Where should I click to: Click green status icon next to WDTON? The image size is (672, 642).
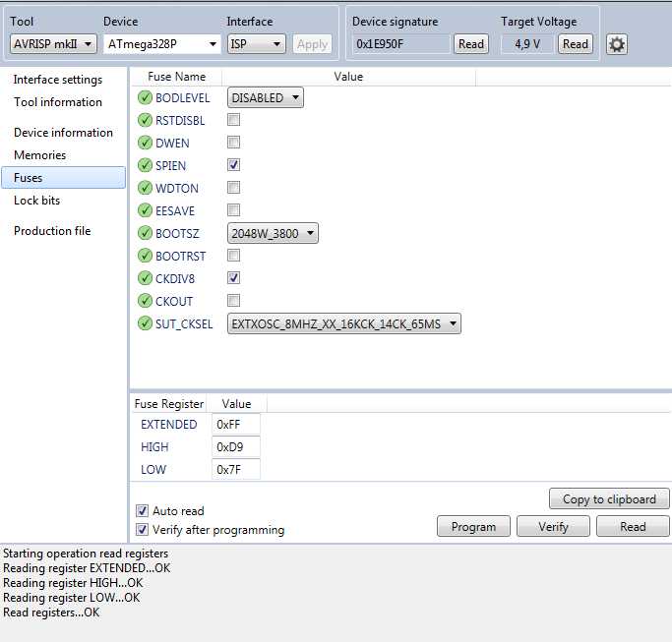tap(145, 188)
